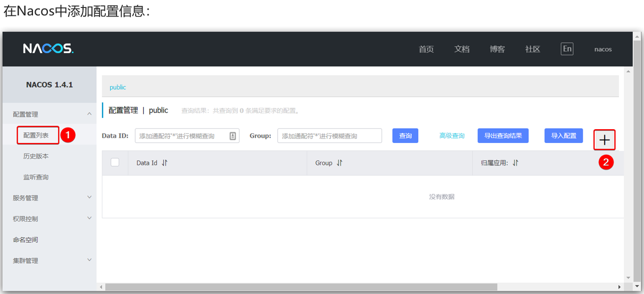The height and width of the screenshot is (294, 644).
Task: Expand the 集群管理 menu chevron
Action: click(x=89, y=260)
